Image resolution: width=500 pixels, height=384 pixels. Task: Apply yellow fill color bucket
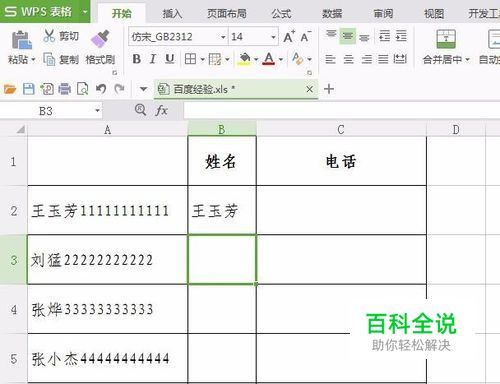[244, 59]
